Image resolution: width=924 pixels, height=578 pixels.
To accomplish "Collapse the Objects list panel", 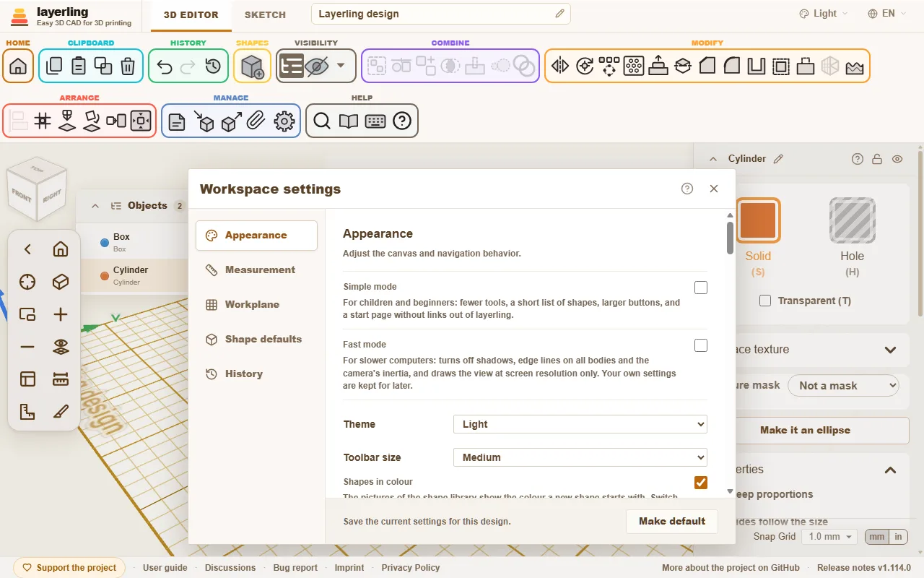I will point(95,206).
